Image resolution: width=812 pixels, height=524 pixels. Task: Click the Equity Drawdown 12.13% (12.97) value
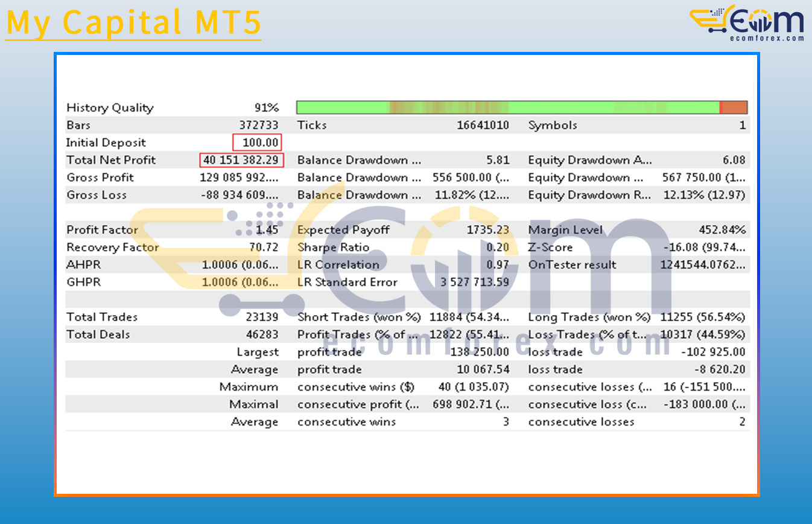coord(704,195)
